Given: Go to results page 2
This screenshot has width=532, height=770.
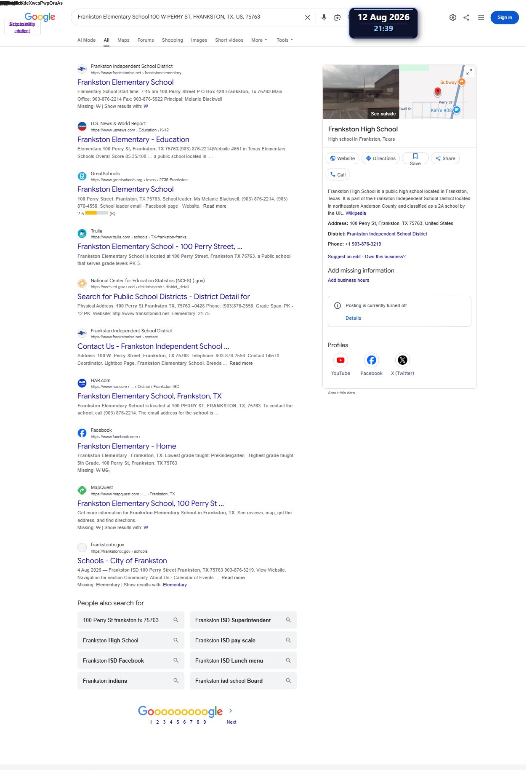Looking at the screenshot, I should point(157,722).
